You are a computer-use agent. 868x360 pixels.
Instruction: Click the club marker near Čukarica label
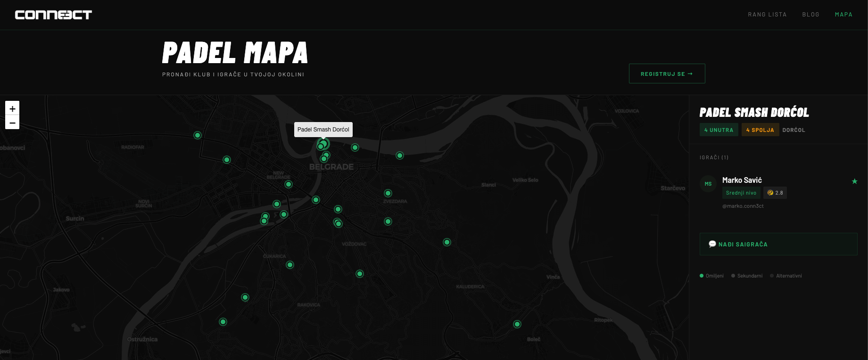coord(290,265)
